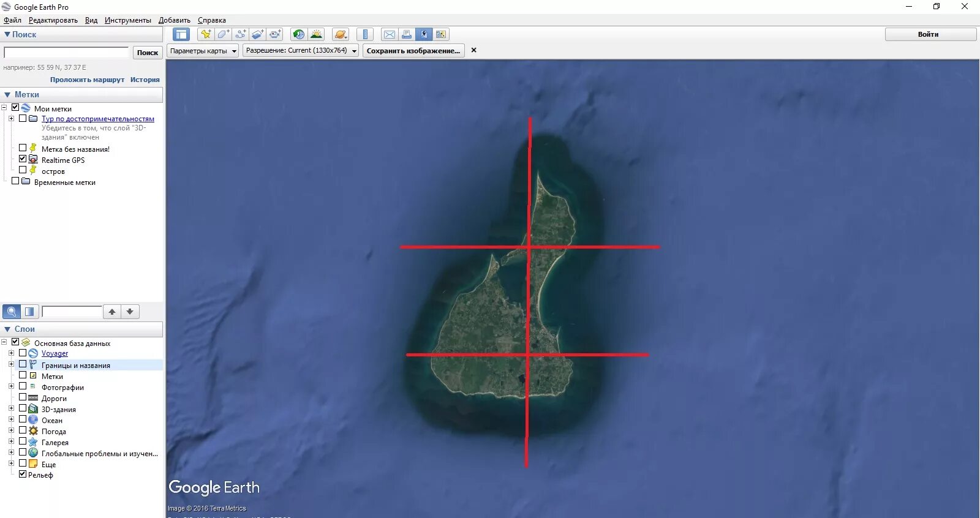Click the places filter input field
Screen dimensions: 980x518
72,312
